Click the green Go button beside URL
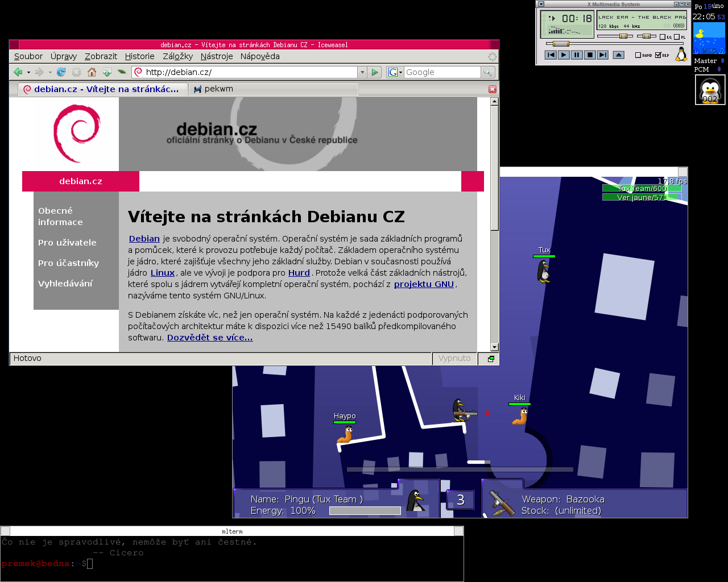The image size is (728, 582). click(374, 72)
